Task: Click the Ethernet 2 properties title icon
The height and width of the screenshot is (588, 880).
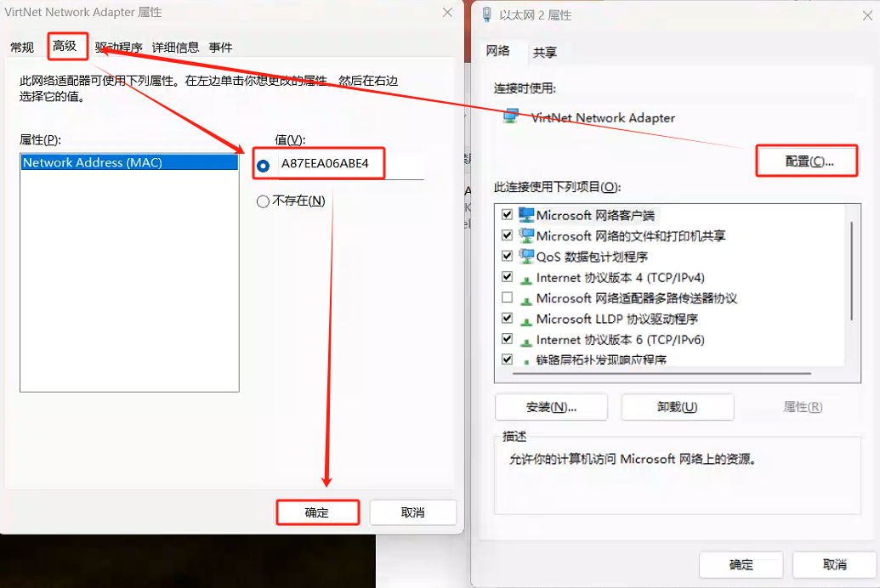Action: [487, 14]
